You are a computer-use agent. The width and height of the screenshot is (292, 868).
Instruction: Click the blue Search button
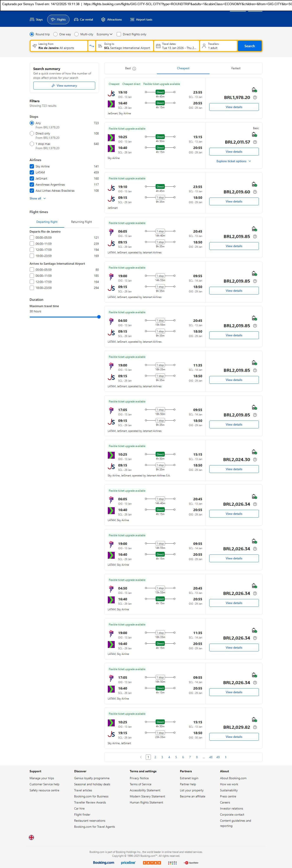click(249, 46)
